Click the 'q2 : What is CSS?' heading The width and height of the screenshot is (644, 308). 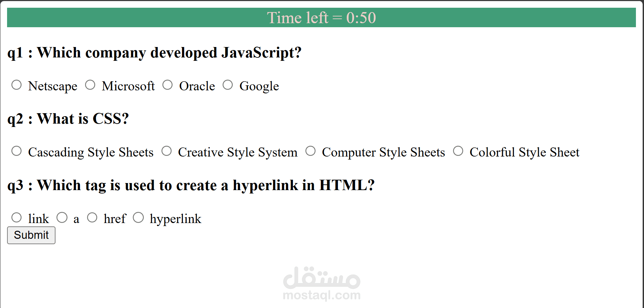68,119
